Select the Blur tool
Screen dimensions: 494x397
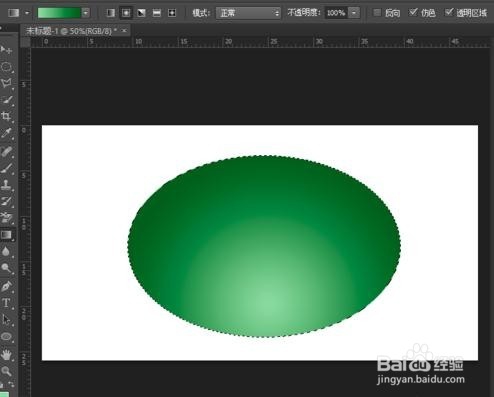coord(6,252)
